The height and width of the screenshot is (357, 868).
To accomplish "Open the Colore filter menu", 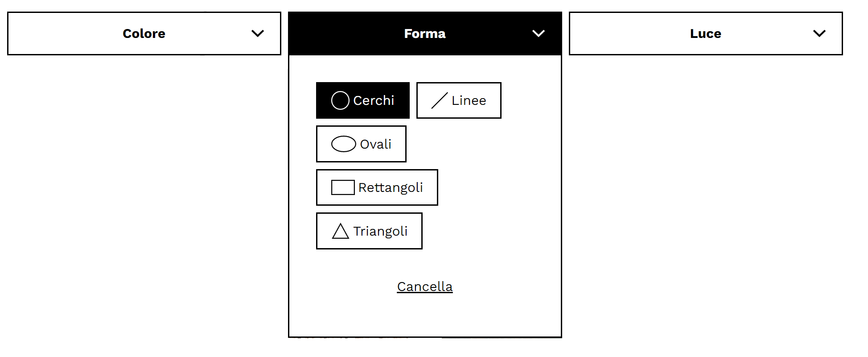I will 144,33.
